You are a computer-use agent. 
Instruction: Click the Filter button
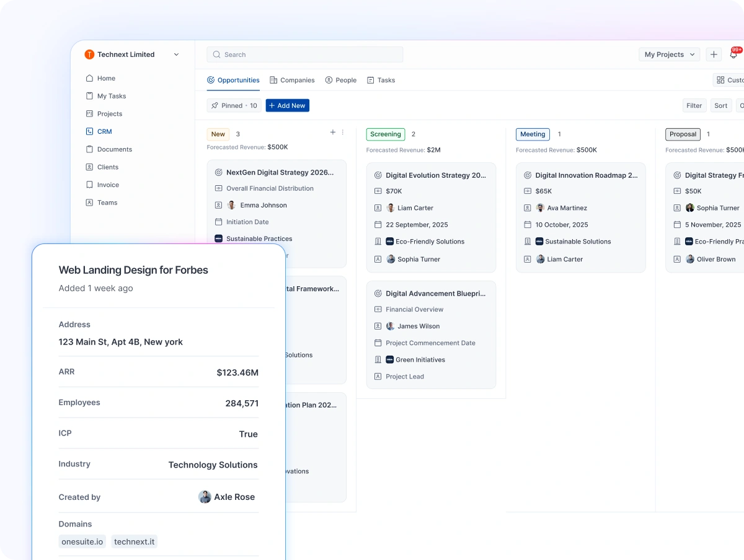(x=694, y=106)
